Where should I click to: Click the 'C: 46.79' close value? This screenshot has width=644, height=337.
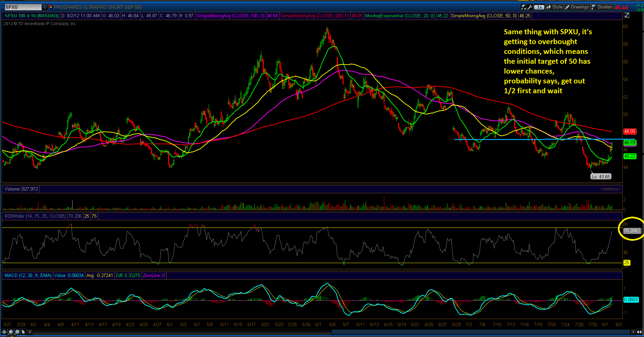[x=168, y=16]
